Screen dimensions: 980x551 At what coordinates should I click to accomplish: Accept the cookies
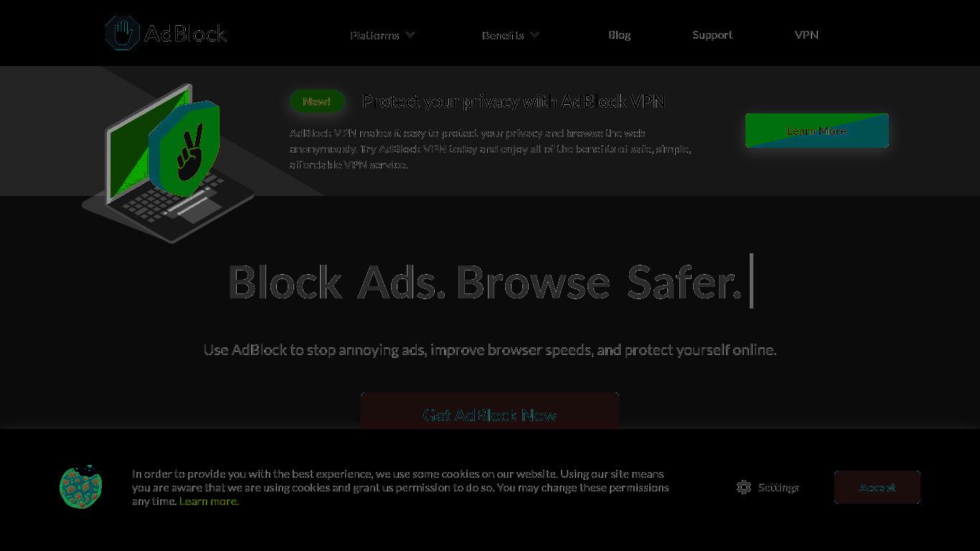tap(877, 487)
